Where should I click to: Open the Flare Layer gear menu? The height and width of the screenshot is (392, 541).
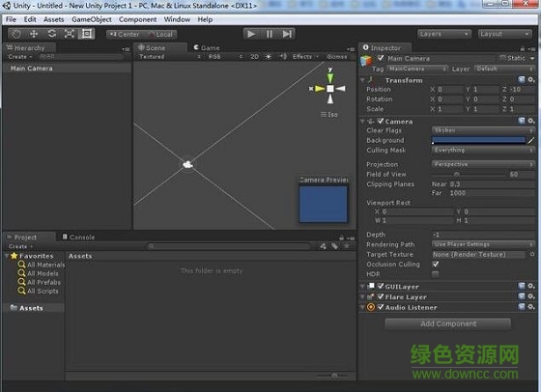click(x=531, y=296)
